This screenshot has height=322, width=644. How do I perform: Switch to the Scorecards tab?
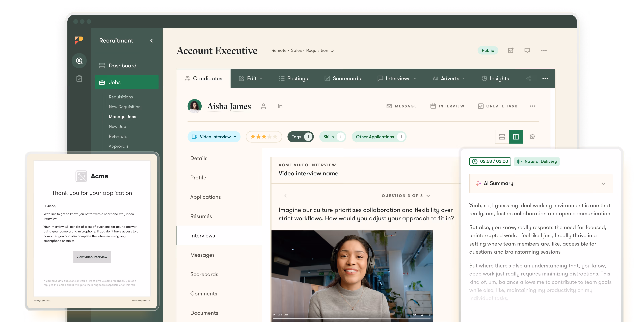[x=342, y=78]
